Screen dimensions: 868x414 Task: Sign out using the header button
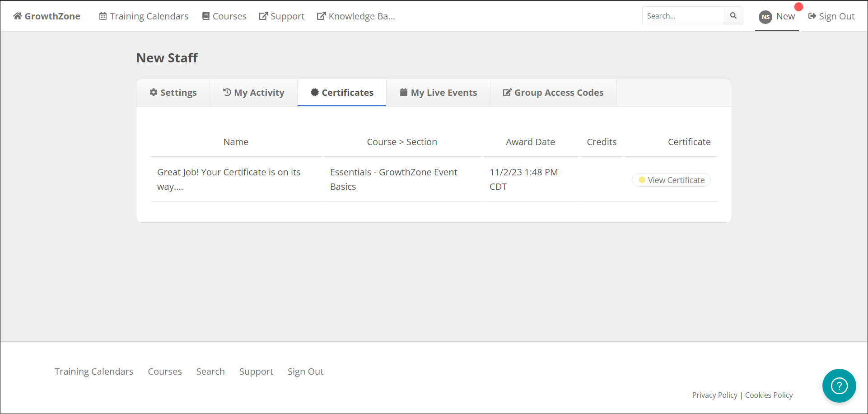[831, 16]
